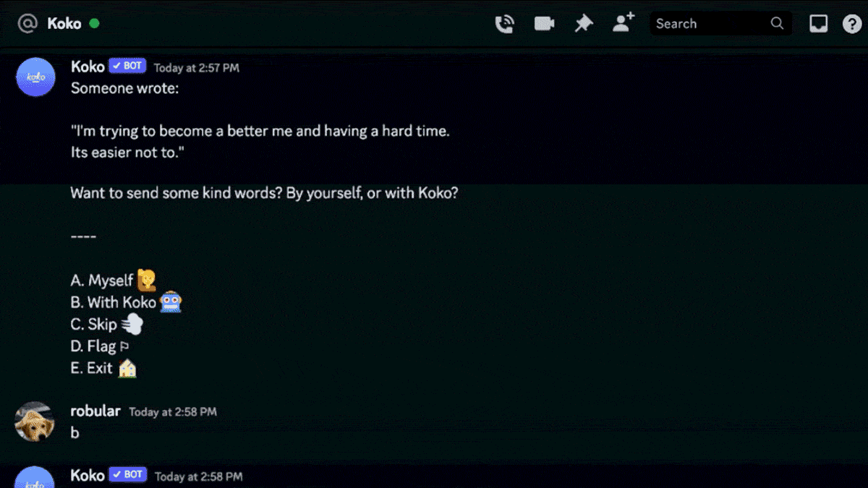Image resolution: width=868 pixels, height=488 pixels.
Task: Open Discord help
Action: [851, 23]
